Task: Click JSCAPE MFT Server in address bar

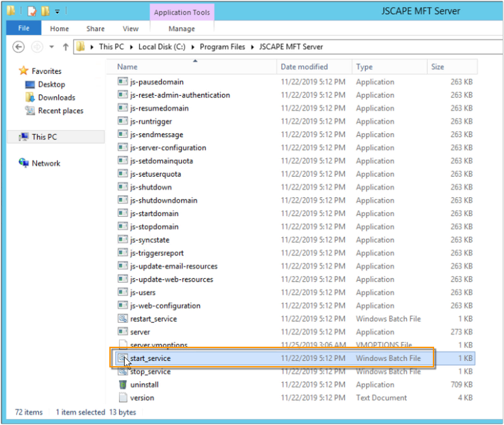Action: coord(291,47)
